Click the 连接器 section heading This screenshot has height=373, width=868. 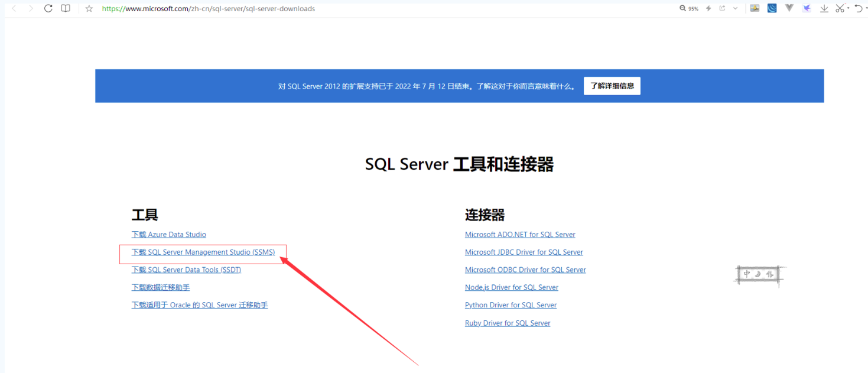(x=485, y=215)
